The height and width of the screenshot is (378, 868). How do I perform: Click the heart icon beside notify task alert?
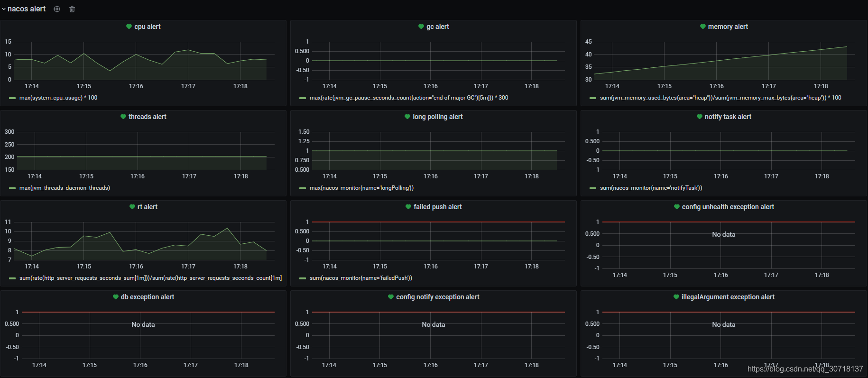(700, 117)
